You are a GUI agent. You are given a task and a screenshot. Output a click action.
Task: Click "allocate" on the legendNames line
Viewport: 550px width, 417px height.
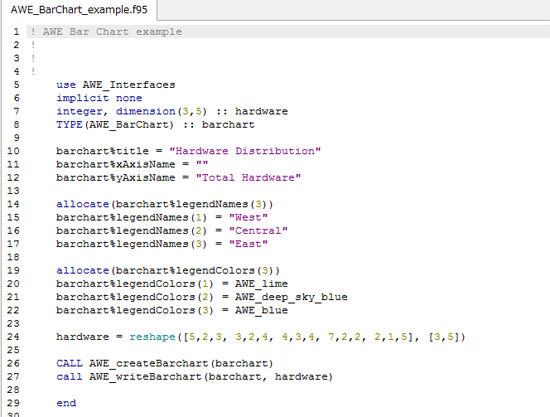click(83, 204)
